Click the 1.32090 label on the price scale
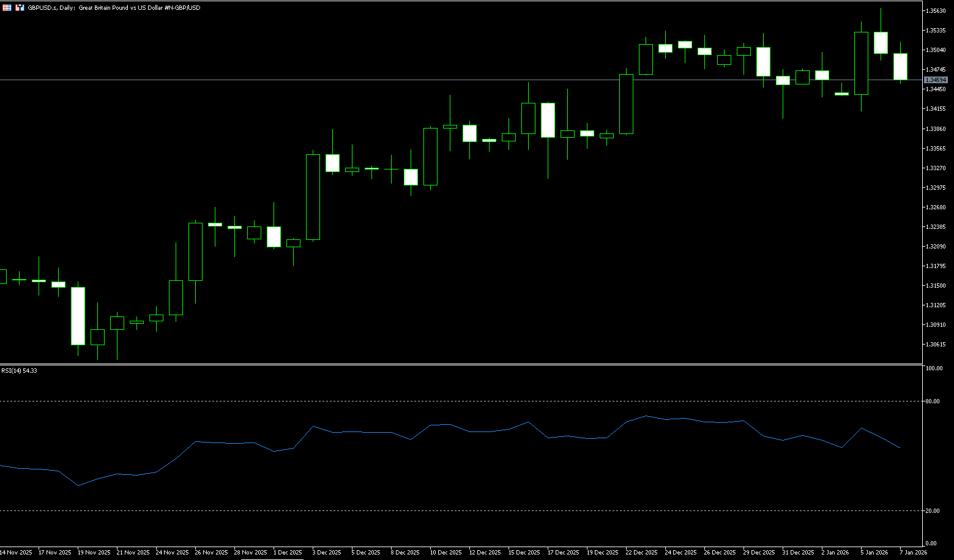 point(936,247)
